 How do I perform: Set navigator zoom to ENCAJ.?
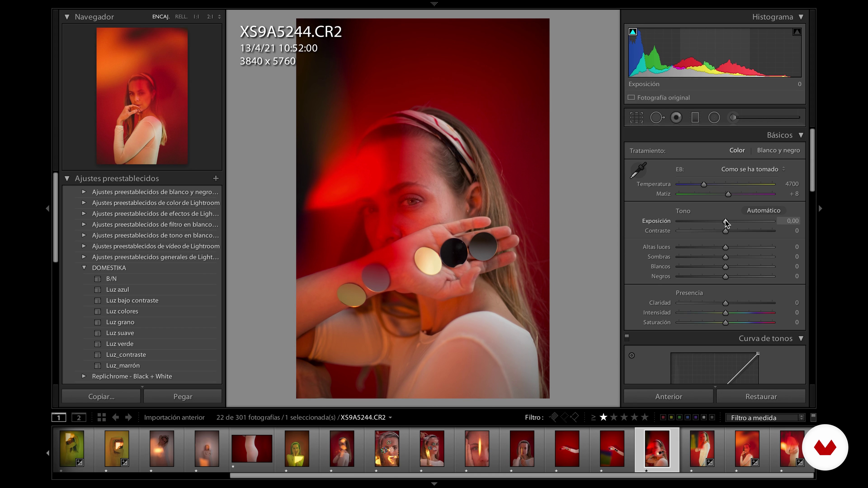161,16
